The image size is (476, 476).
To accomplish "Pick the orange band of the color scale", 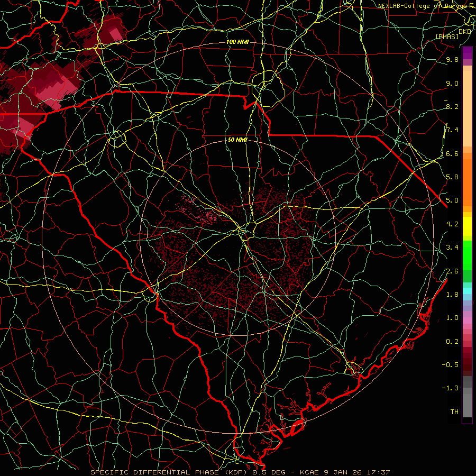I will tap(467, 183).
